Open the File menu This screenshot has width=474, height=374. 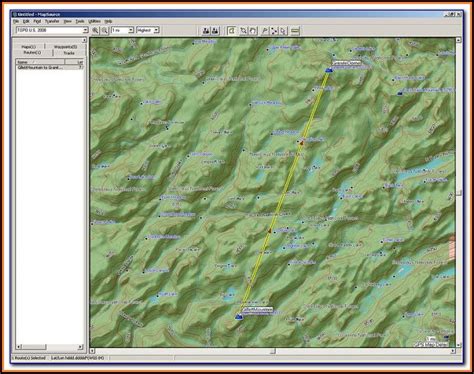click(x=16, y=21)
